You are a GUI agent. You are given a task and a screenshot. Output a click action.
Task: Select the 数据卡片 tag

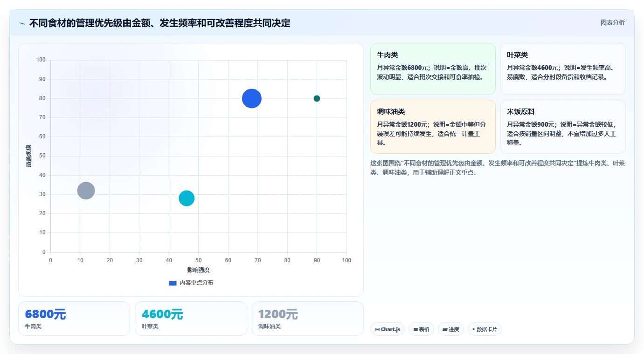(x=485, y=329)
